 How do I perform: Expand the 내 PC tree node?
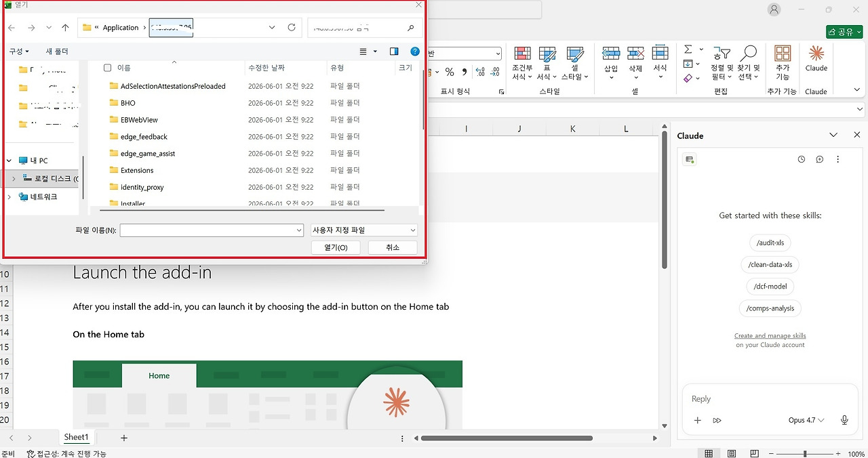point(9,161)
